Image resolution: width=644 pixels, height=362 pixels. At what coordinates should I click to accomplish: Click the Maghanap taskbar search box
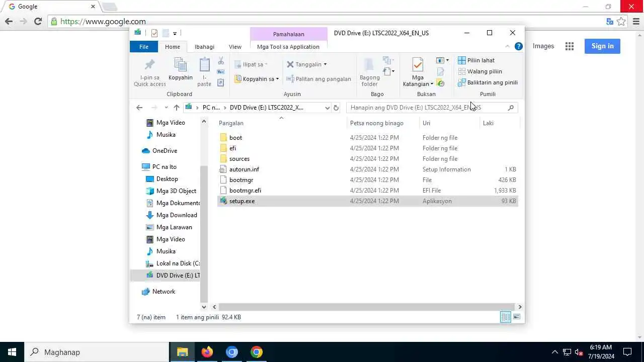[97, 352]
